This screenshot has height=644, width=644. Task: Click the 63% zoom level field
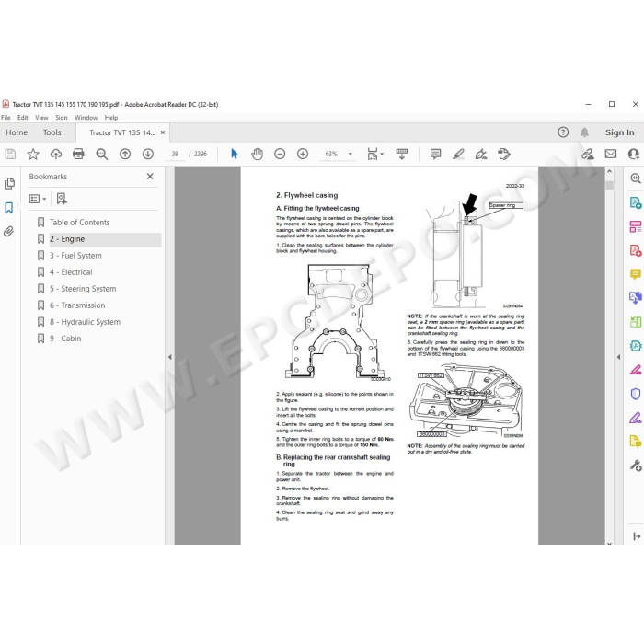point(331,154)
